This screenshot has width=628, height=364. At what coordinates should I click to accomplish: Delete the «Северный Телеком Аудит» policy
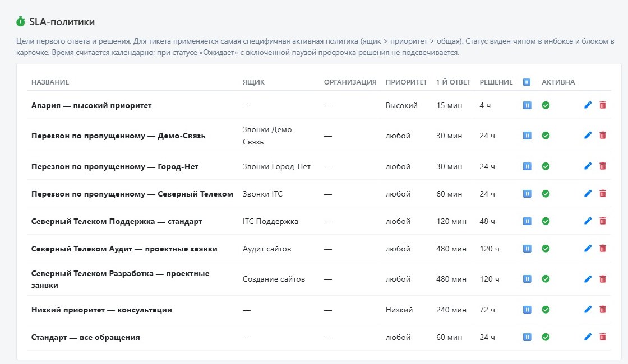point(602,249)
